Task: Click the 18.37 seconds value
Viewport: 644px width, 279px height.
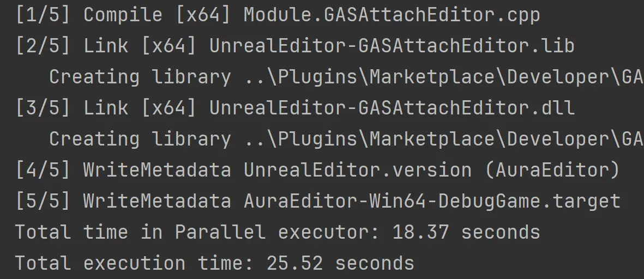Action: 466,233
